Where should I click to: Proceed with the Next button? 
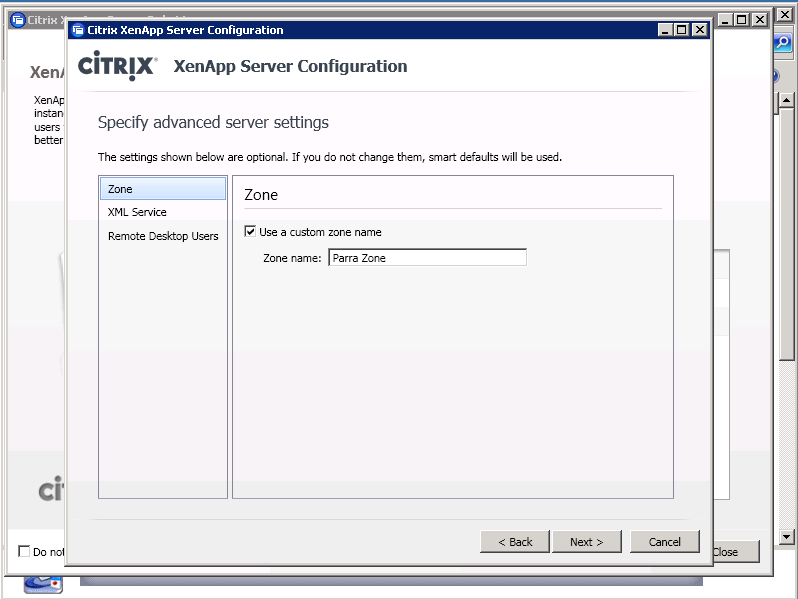587,542
